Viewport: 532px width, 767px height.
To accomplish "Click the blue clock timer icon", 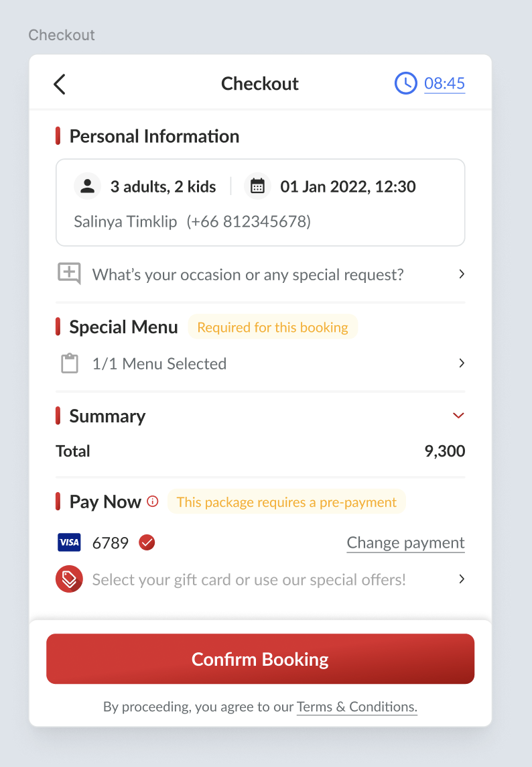I will 405,83.
